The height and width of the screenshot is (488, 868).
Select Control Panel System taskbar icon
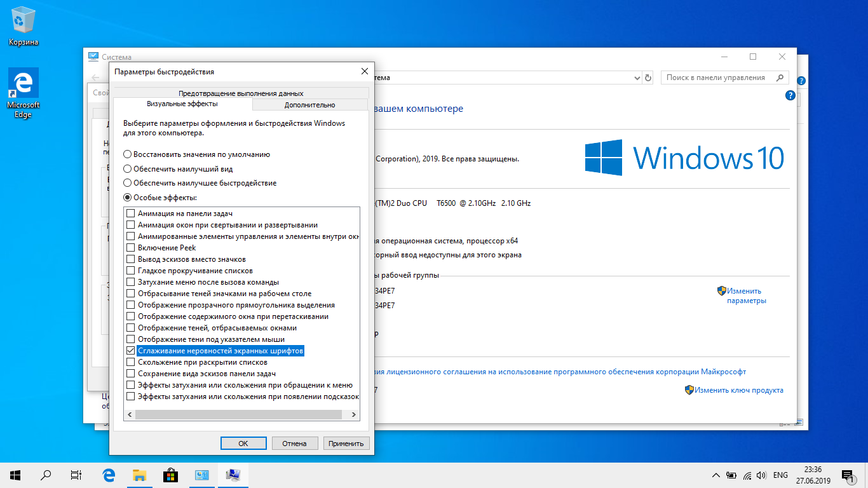201,474
